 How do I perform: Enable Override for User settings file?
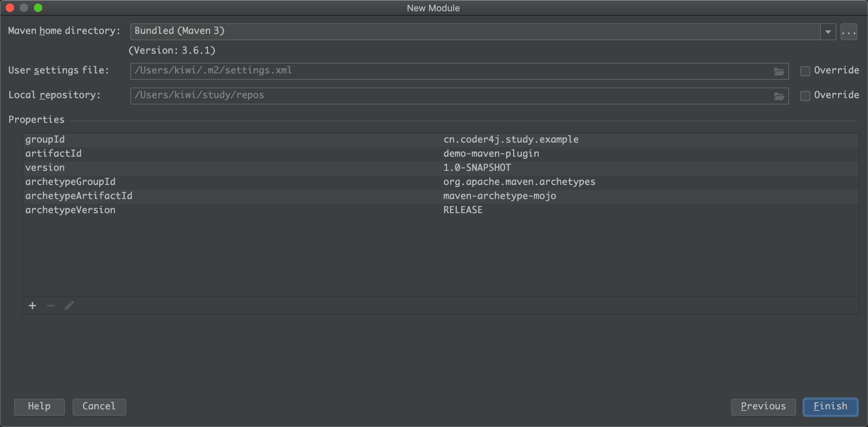pos(805,71)
